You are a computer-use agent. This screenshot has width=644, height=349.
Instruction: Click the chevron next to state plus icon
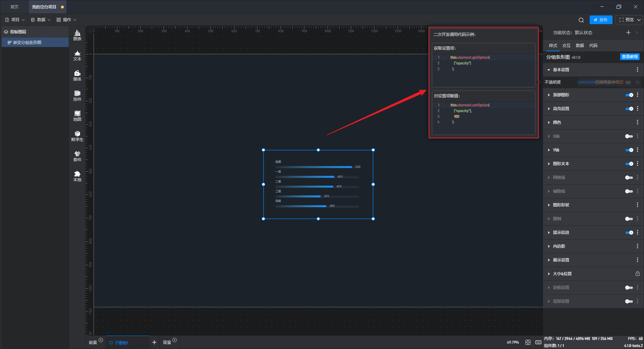pyautogui.click(x=637, y=33)
